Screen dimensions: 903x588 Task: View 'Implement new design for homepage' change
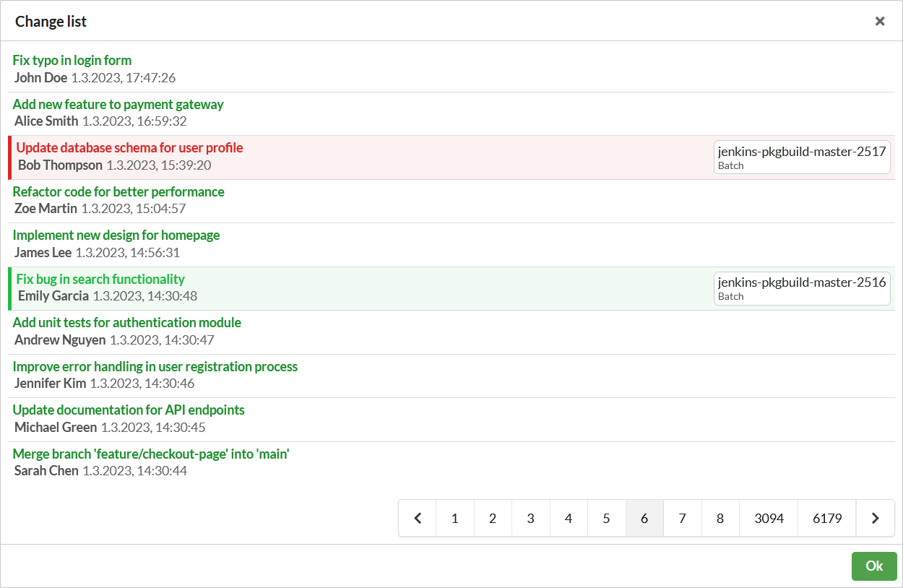pos(116,235)
